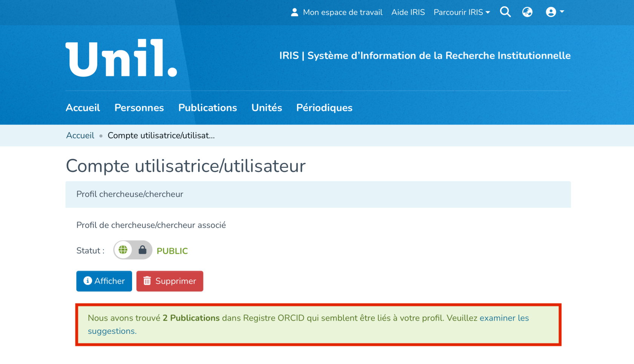
Task: Click the person icon beside Mon espace de travail
Action: 294,12
